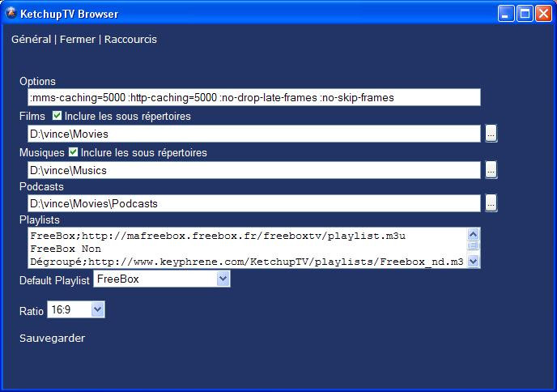
Task: Browse for the Films folder
Action: click(491, 134)
